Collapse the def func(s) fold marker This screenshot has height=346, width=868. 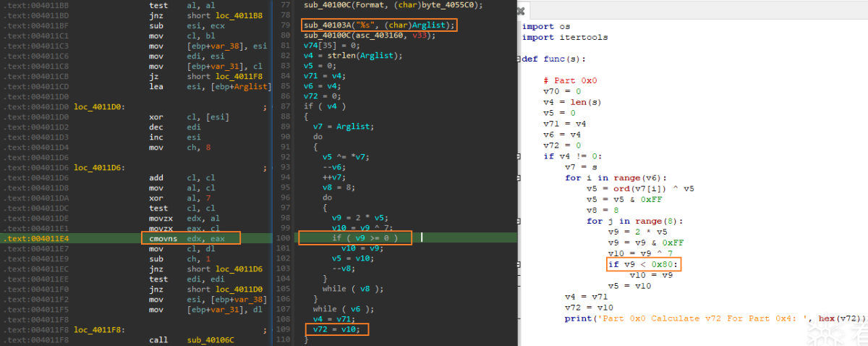point(519,59)
